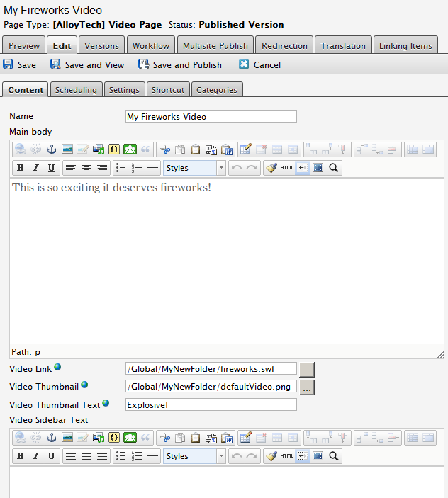The height and width of the screenshot is (498, 448).
Task: Browse for Video Link file with ... button
Action: pos(306,369)
